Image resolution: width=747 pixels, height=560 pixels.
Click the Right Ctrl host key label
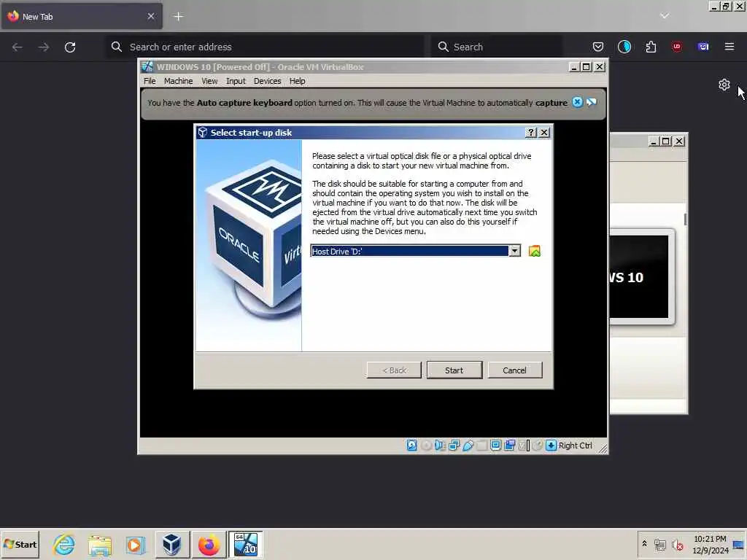coord(575,446)
